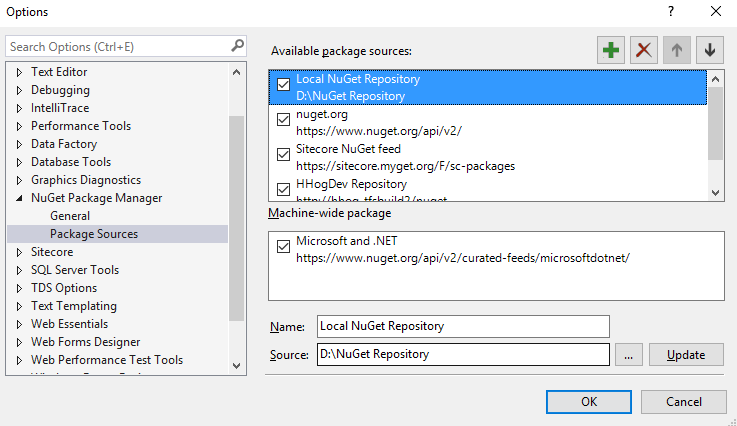The image size is (737, 426).
Task: Browse for source folder with ellipsis button
Action: point(628,355)
